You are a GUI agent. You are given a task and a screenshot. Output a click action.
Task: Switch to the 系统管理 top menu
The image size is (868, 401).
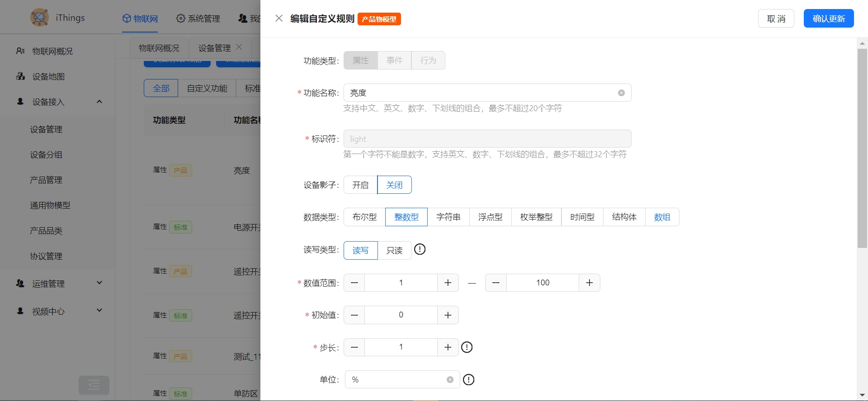point(198,19)
